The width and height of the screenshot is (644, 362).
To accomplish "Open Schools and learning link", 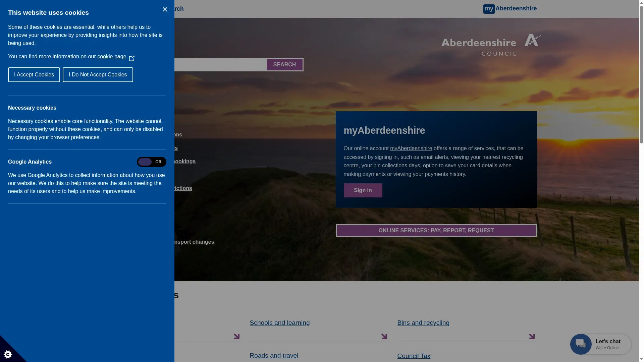I will (x=279, y=323).
